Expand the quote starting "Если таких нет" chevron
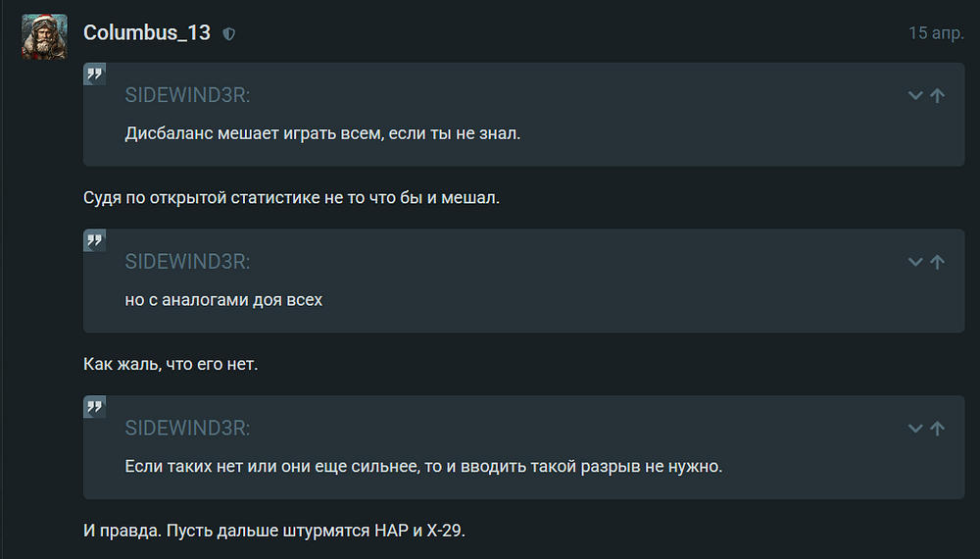Screen dimensions: 980x559 (915, 429)
